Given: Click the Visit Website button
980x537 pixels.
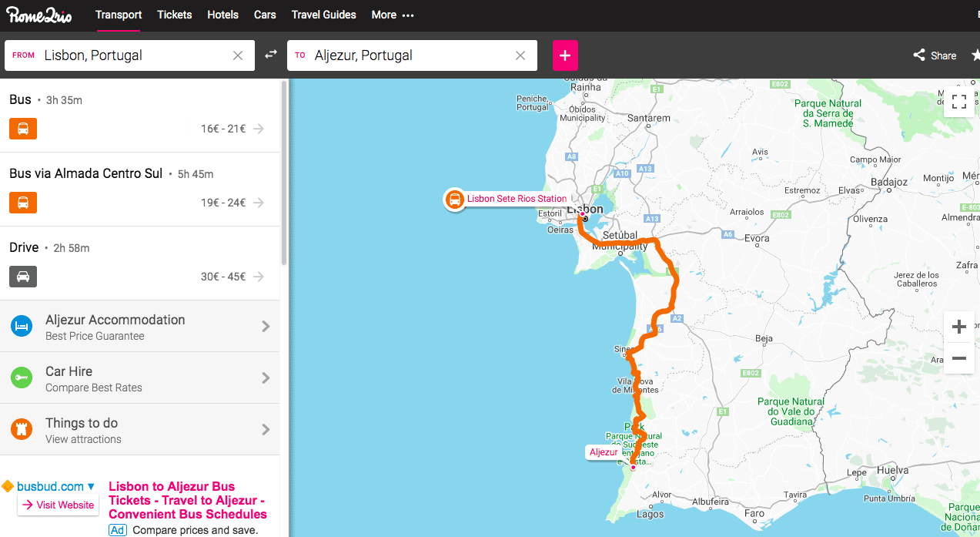Looking at the screenshot, I should (59, 505).
